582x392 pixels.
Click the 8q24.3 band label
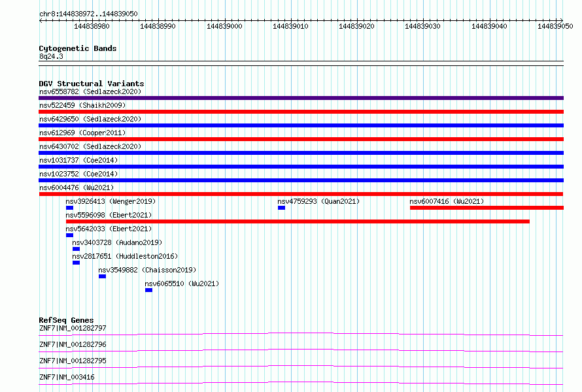[x=51, y=56]
